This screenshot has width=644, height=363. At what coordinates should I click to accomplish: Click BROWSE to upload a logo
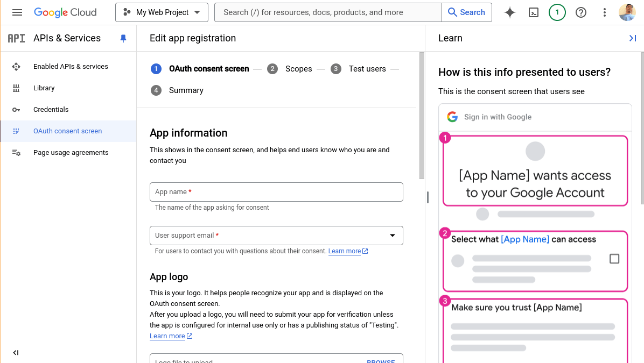[381, 361]
